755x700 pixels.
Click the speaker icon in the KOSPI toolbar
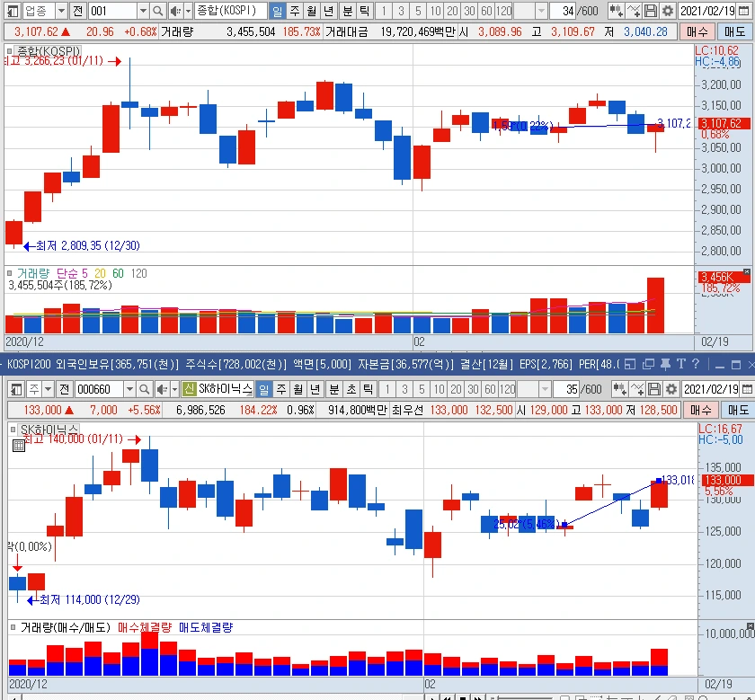pos(175,11)
